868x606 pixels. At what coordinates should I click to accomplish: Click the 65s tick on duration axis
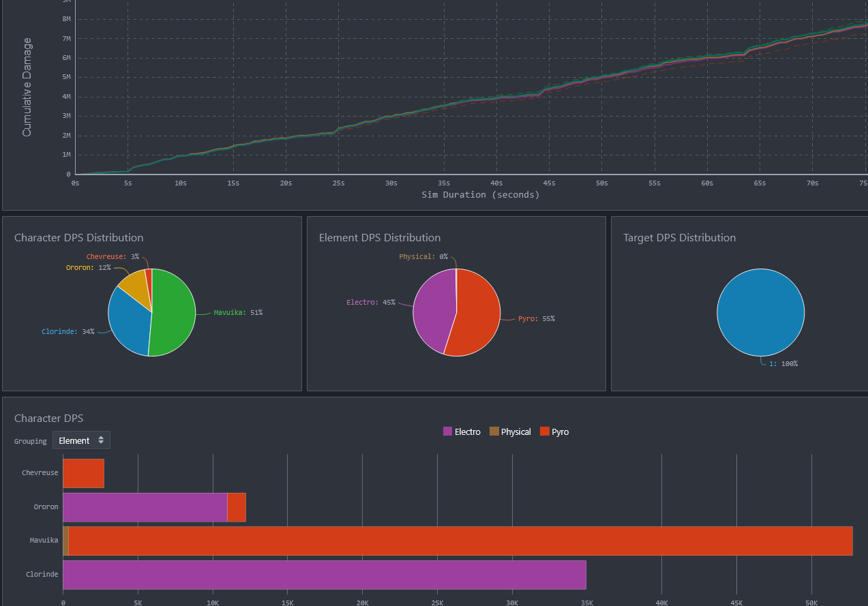click(x=760, y=183)
